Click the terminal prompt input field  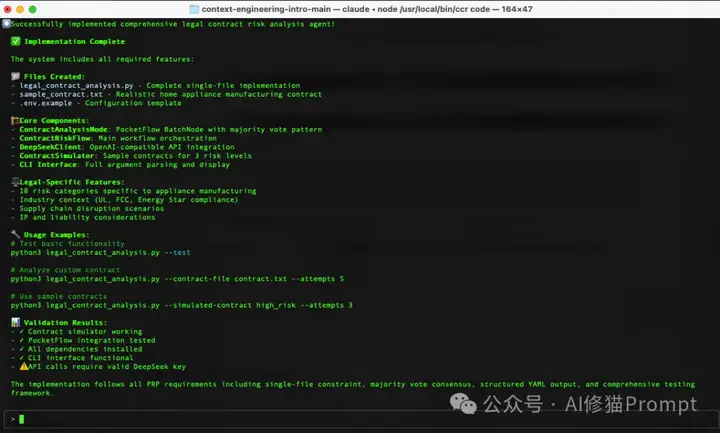[x=360, y=419]
